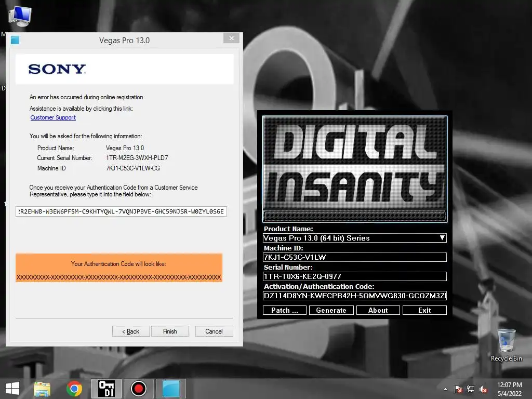Click the Exit button

pyautogui.click(x=424, y=310)
